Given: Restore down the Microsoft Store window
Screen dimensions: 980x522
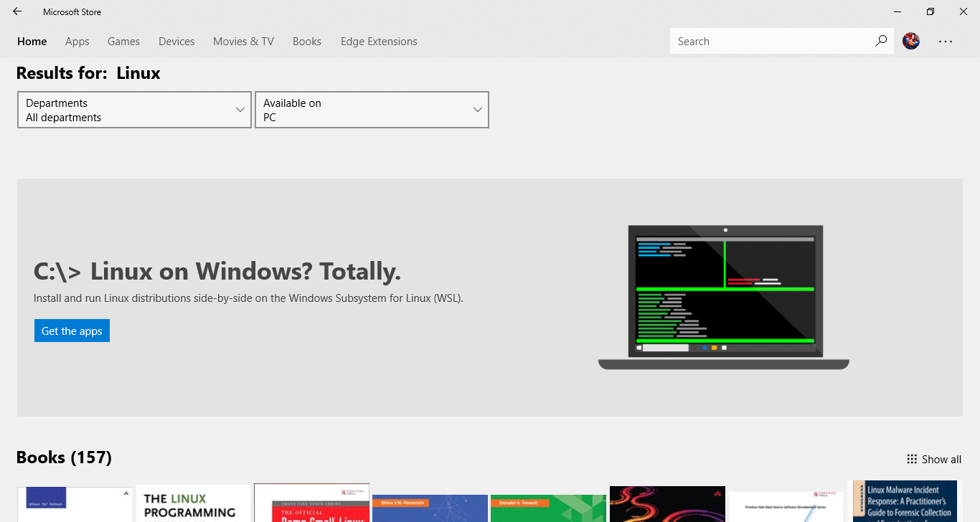Looking at the screenshot, I should [x=930, y=11].
